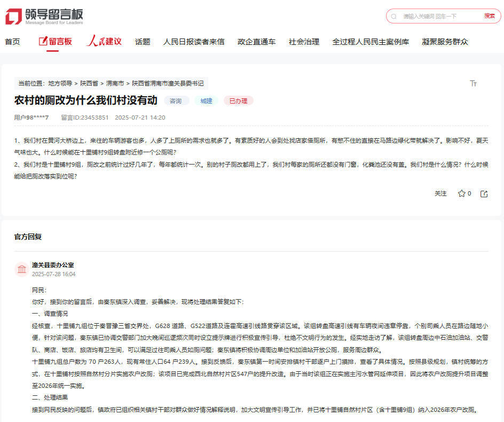The image size is (504, 422).
Task: Click the heading 一、调查情况
Action: click(x=50, y=314)
